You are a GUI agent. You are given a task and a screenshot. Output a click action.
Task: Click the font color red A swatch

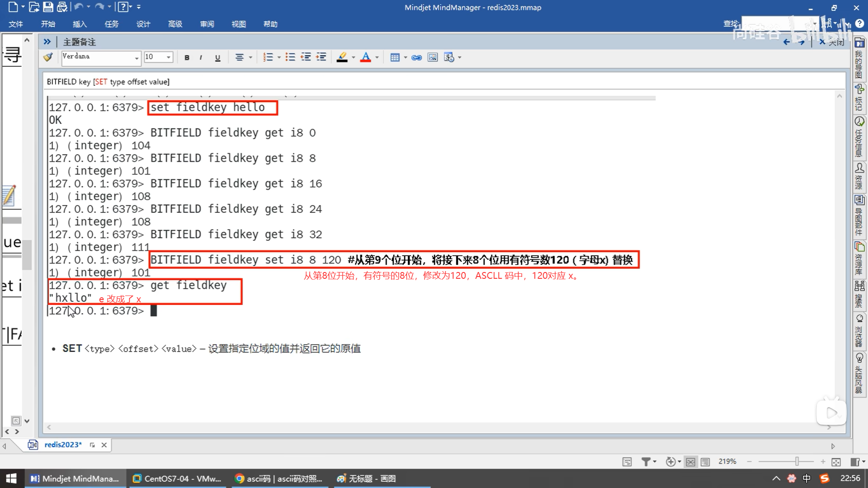click(x=366, y=57)
